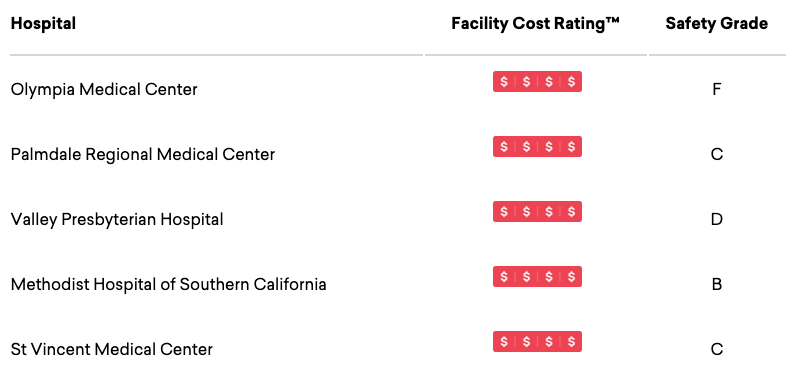This screenshot has height=378, width=796.
Task: Click Palmdale Regional's C safety grade
Action: (717, 154)
